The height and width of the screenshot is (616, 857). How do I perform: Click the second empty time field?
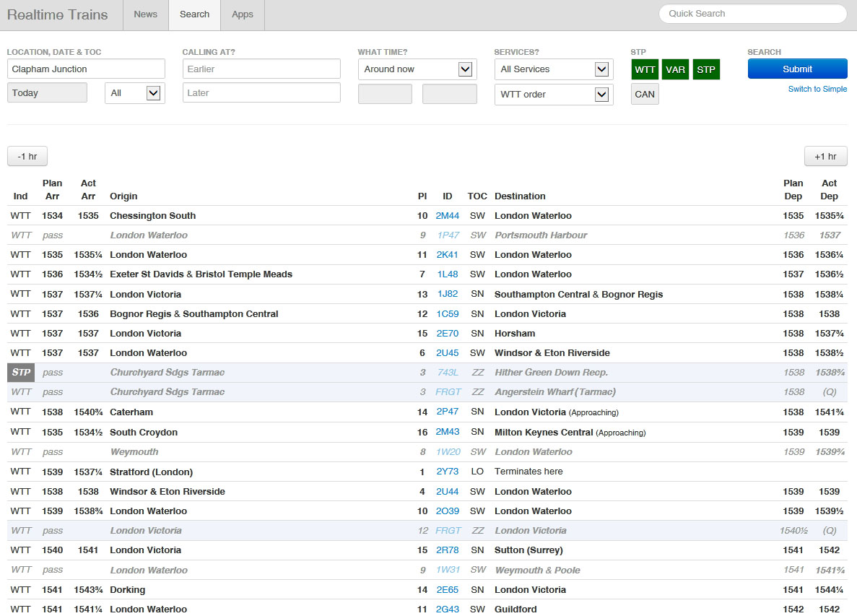pyautogui.click(x=449, y=94)
